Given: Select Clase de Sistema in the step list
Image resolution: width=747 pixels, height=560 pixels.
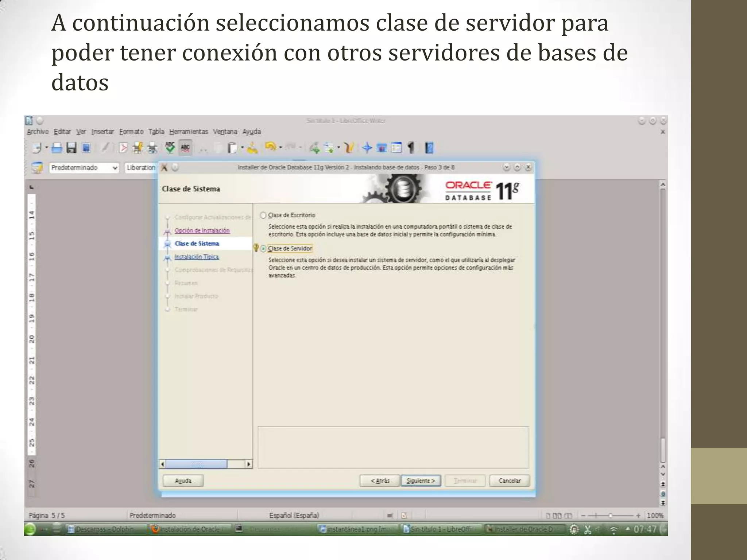Looking at the screenshot, I should point(197,244).
